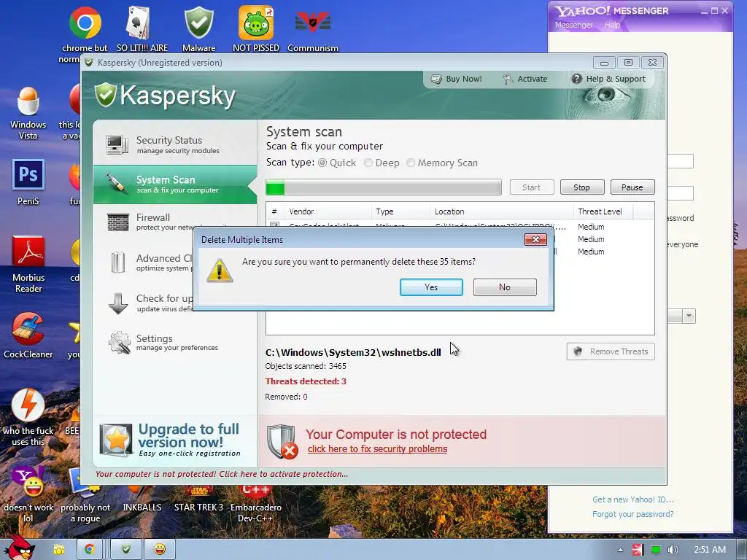Open the Malware shield desktop icon
The height and width of the screenshot is (560, 747).
click(198, 23)
